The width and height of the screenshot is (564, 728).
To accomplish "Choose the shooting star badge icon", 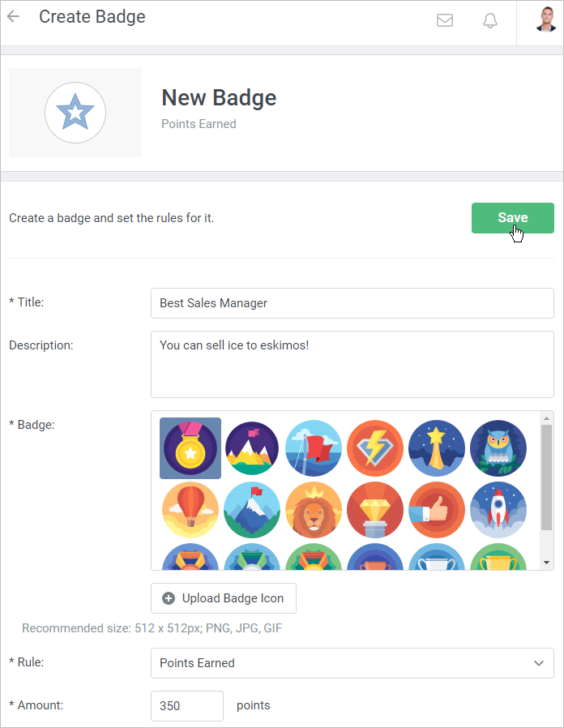I will (436, 448).
